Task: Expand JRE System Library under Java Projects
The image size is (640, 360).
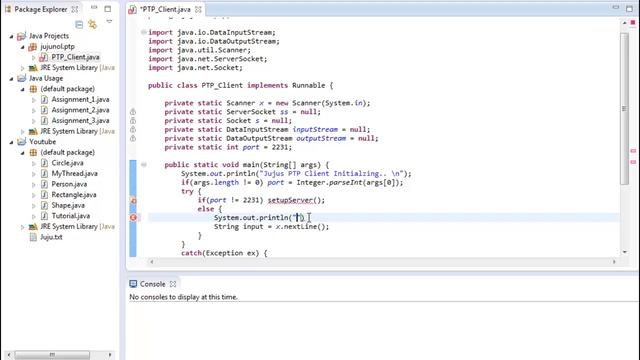Action: (x=23, y=68)
